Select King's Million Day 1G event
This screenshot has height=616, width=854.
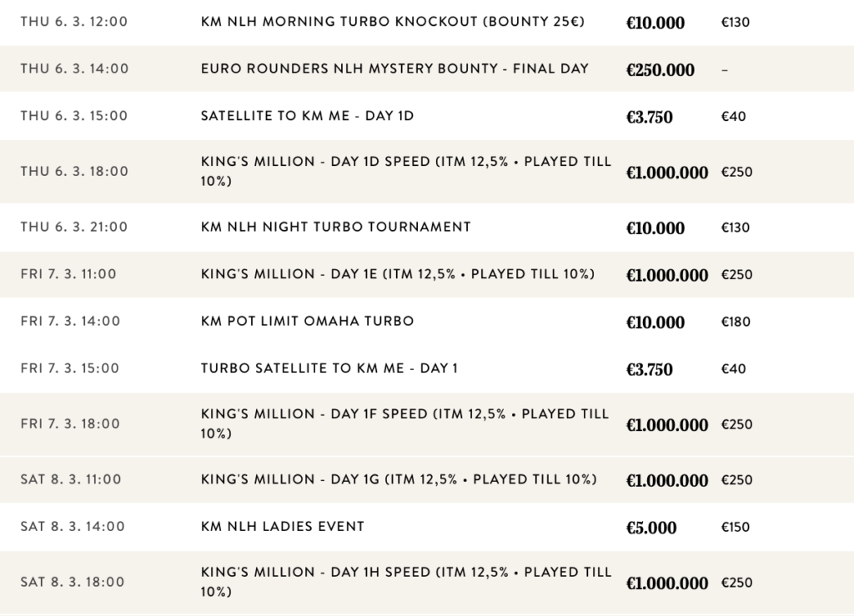coord(399,479)
